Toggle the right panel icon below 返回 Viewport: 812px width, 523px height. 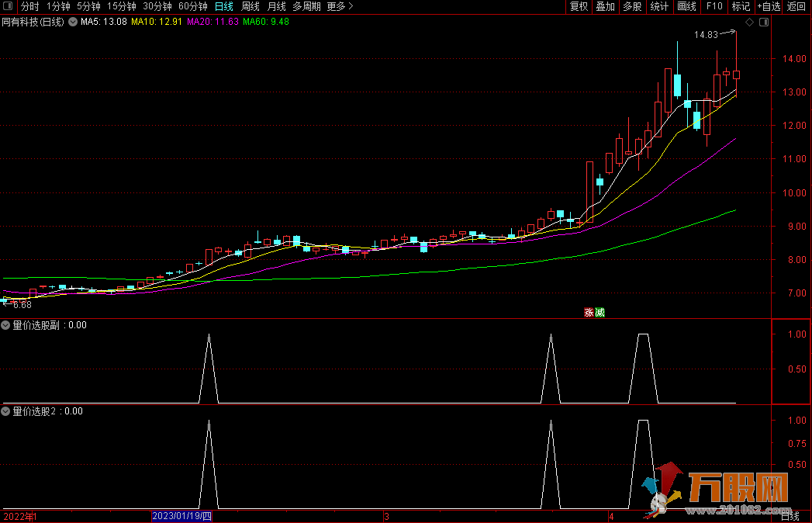pyautogui.click(x=764, y=23)
